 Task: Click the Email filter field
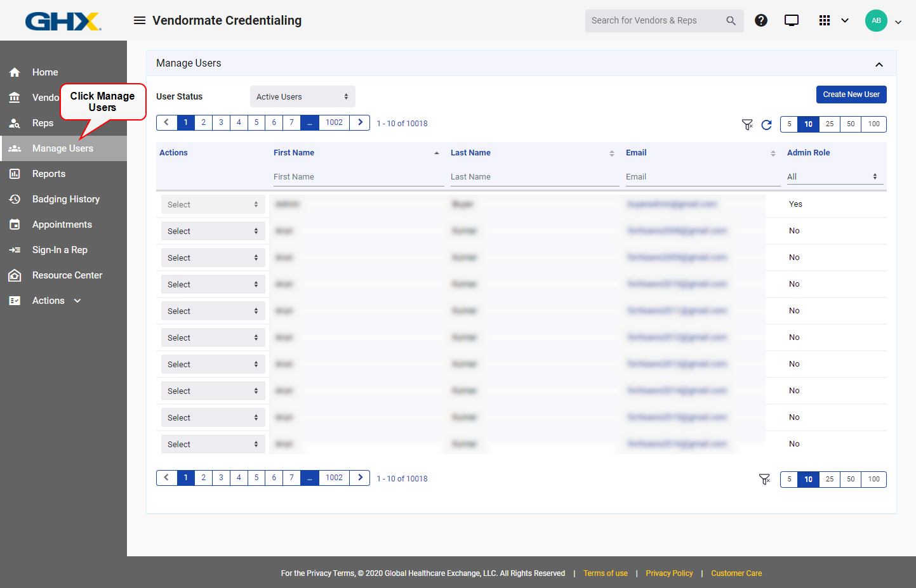tap(703, 177)
